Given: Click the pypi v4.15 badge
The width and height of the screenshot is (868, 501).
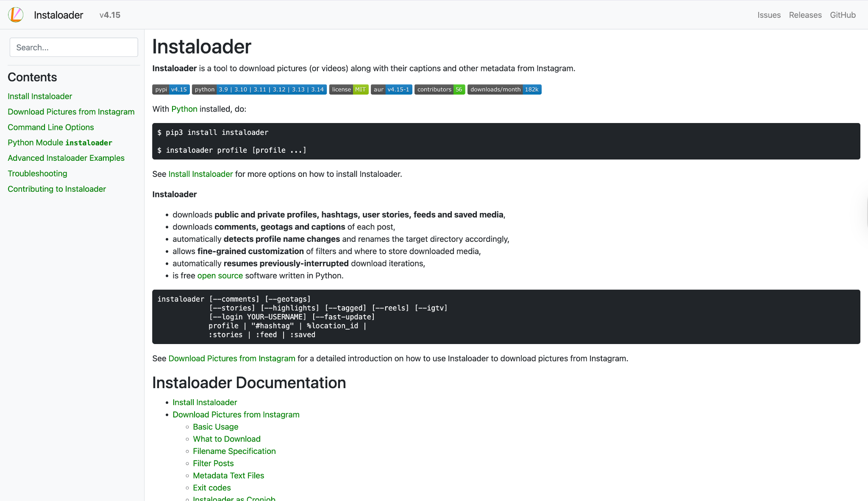Looking at the screenshot, I should point(171,90).
